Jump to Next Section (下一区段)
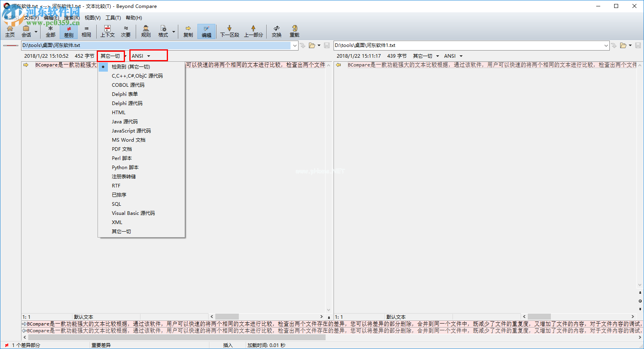Image resolution: width=644 pixels, height=349 pixels. (x=230, y=31)
